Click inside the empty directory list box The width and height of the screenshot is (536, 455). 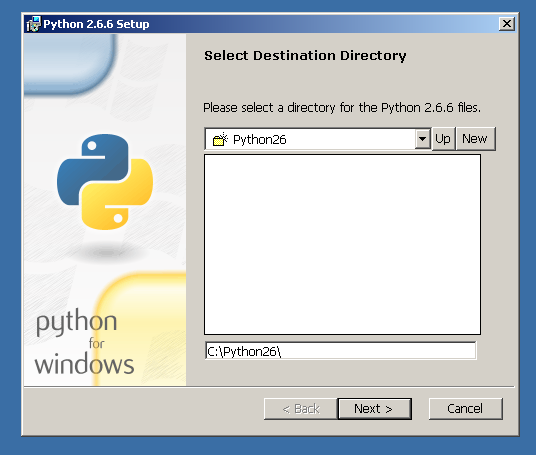(x=343, y=244)
